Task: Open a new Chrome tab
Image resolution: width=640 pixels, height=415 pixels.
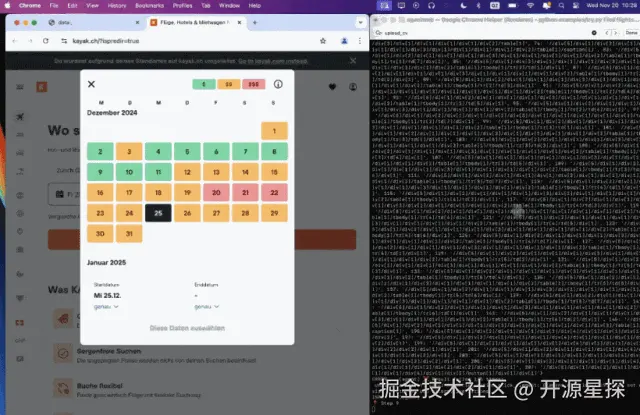Action: point(255,22)
